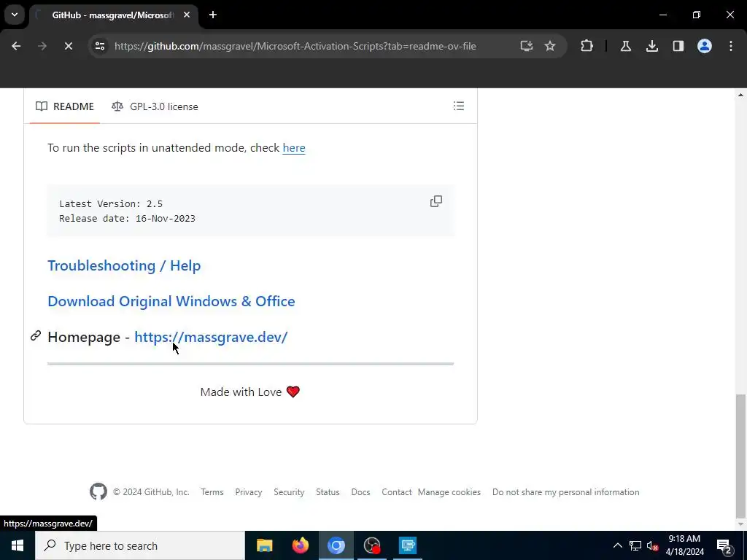This screenshot has height=560, width=747.
Task: Open the Privacy footer link
Action: click(x=248, y=492)
